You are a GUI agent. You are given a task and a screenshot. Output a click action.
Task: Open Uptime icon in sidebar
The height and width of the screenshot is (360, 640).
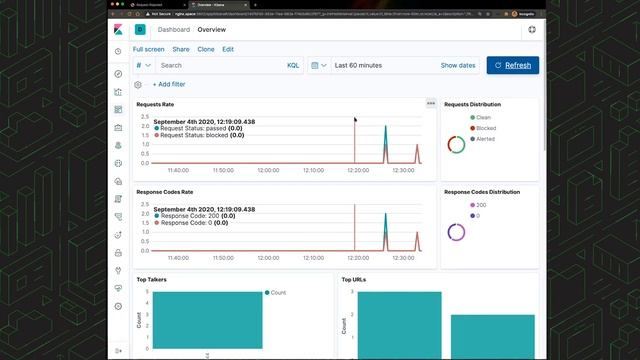118,235
